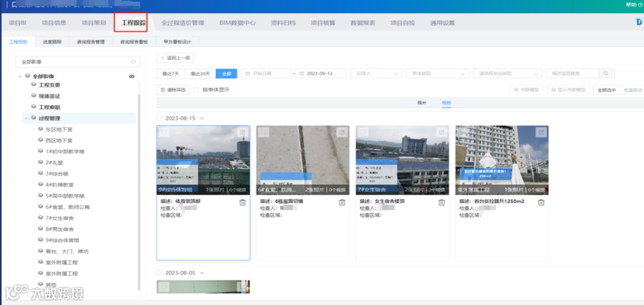This screenshot has height=305, width=644.
Task: Collapse the 全部影像 tree root arrow
Action: (20, 76)
